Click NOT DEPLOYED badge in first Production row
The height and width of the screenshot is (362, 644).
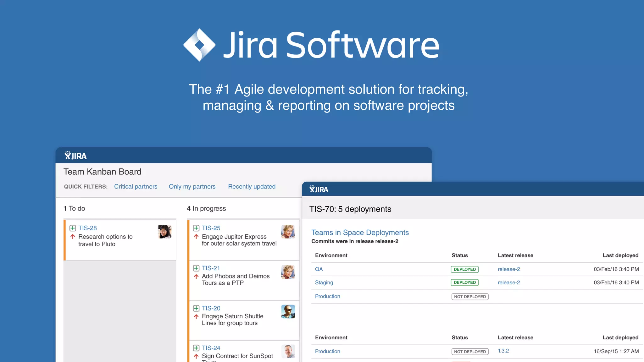(470, 297)
